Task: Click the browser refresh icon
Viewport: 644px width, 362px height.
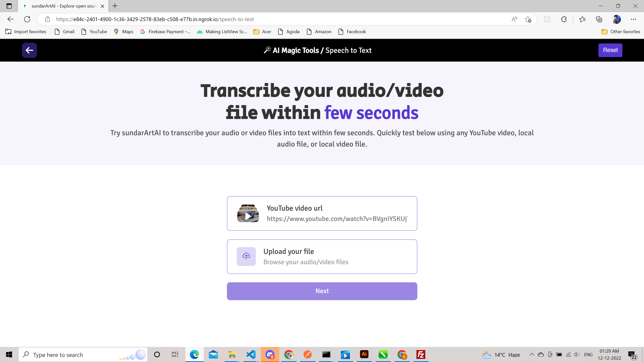Action: pos(27,19)
